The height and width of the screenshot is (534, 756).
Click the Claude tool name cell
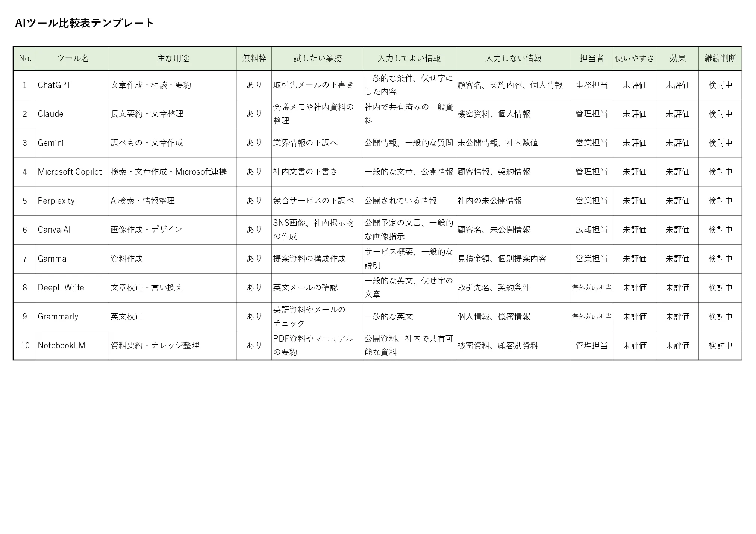73,114
